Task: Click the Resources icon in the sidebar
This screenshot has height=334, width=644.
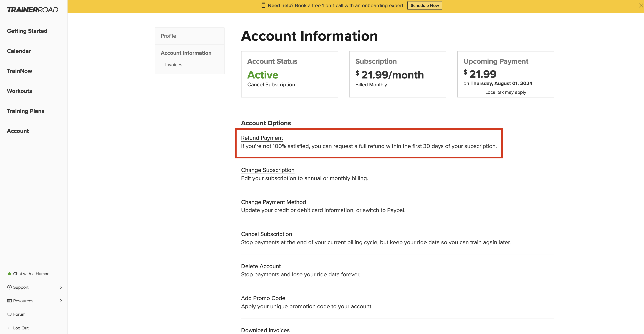Action: point(9,301)
